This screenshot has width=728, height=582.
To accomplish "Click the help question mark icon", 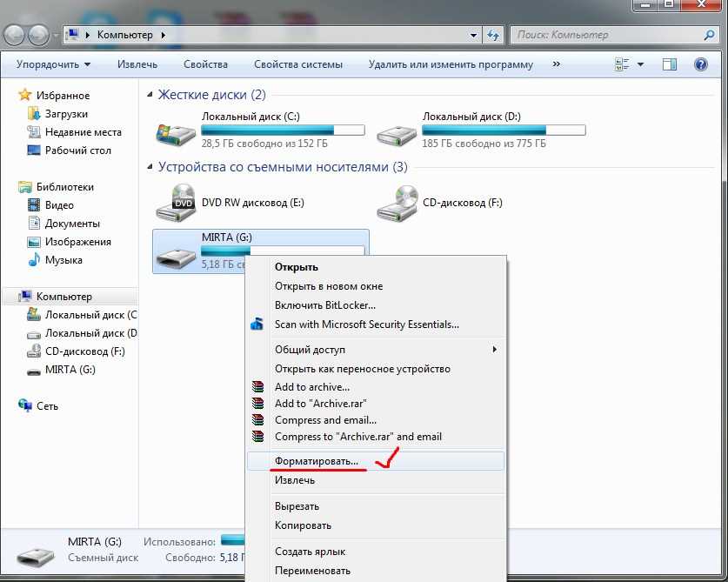I will (x=700, y=64).
